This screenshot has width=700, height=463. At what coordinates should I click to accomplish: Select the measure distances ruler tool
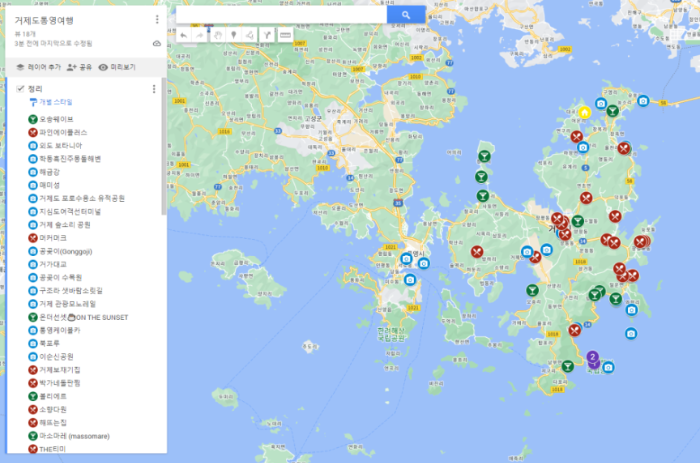(285, 35)
